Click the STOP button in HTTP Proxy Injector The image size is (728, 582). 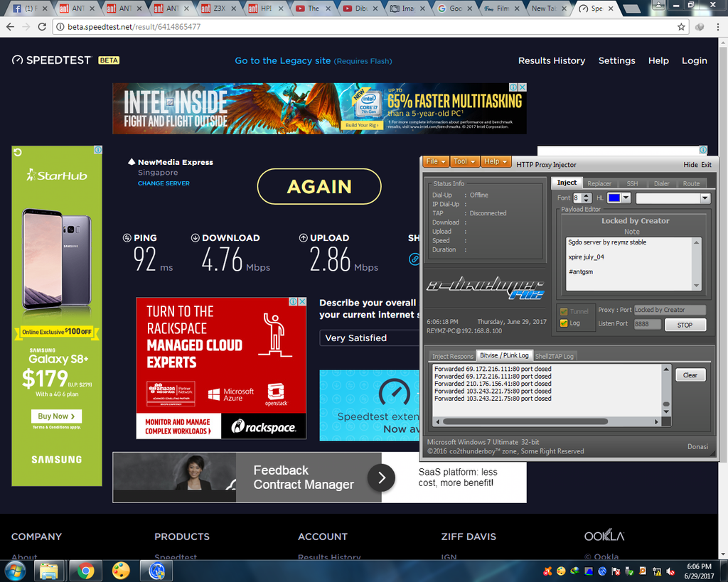[x=685, y=325]
